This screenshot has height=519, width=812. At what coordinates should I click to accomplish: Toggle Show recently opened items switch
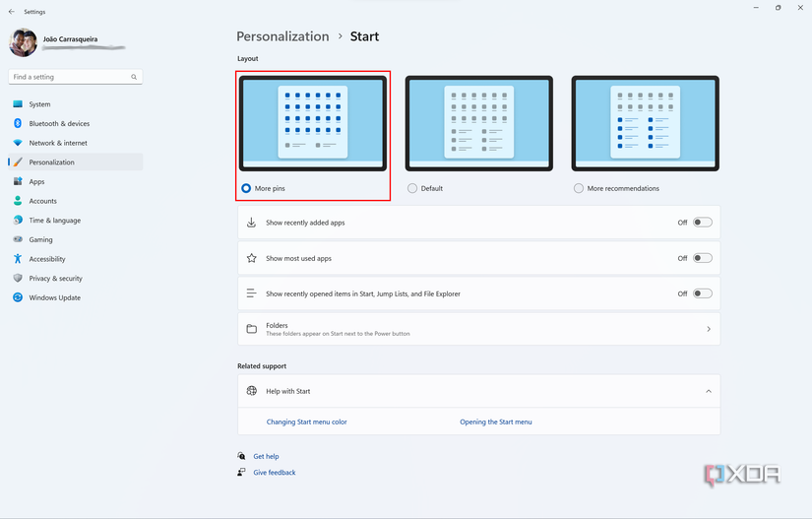pos(702,293)
